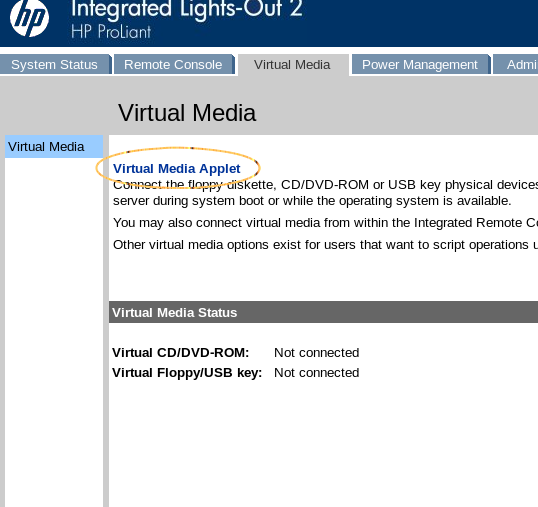Click the 'You may also connect virtual media' sentence
The image size is (538, 507).
click(x=325, y=223)
